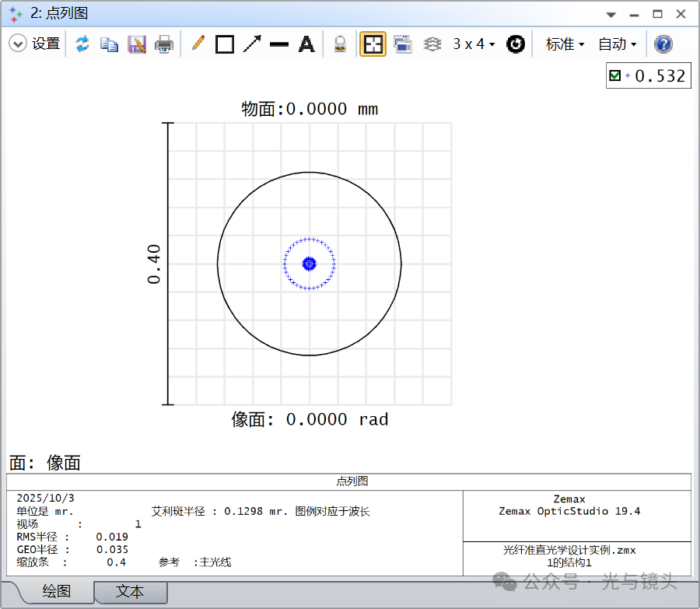Select the pencil annotation tool

click(198, 44)
